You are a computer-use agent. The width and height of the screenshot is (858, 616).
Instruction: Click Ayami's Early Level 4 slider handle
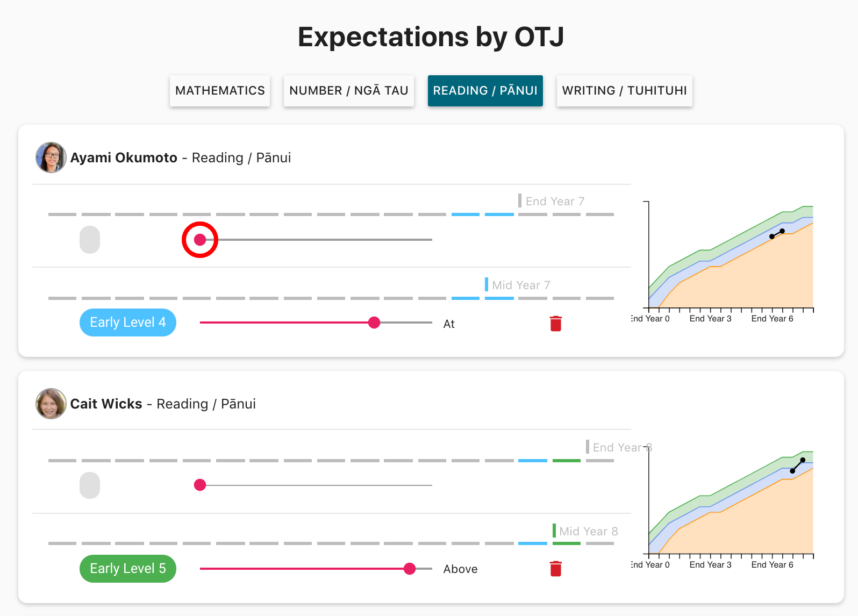point(374,323)
